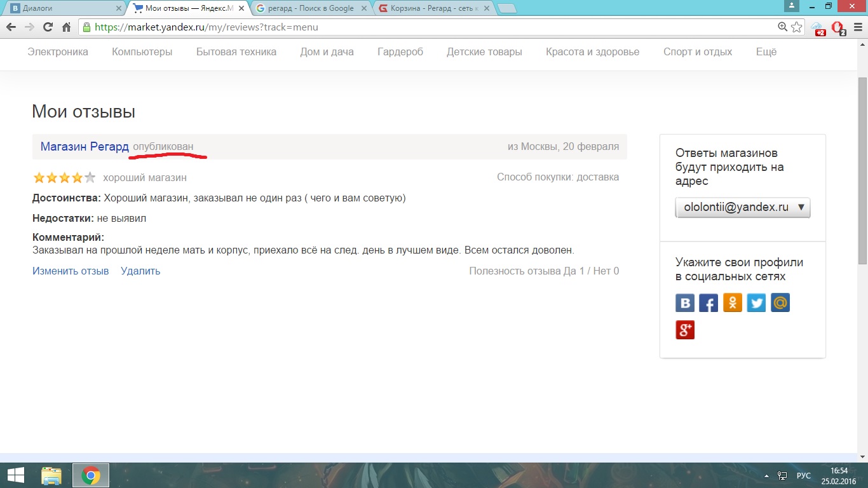868x488 pixels.
Task: Click the green padlock security icon
Action: [86, 27]
